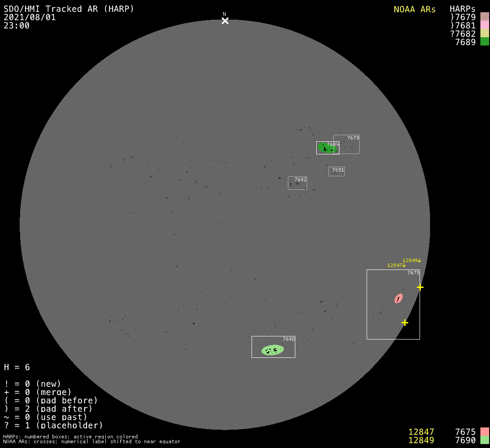The image size is (490, 448).
Task: Click the 7690 label on the box
Action: (289, 339)
